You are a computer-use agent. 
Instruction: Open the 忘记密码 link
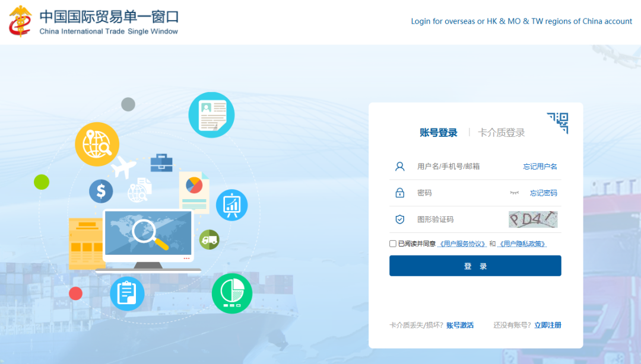pyautogui.click(x=544, y=193)
